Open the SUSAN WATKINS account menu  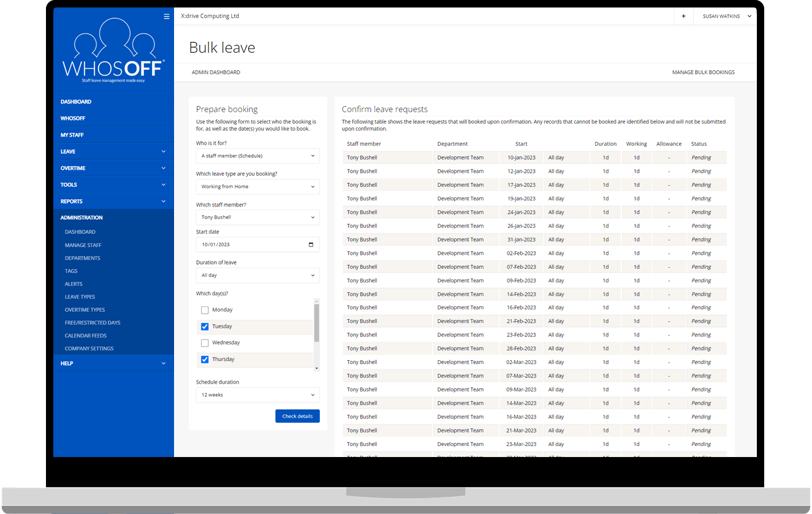tap(725, 16)
